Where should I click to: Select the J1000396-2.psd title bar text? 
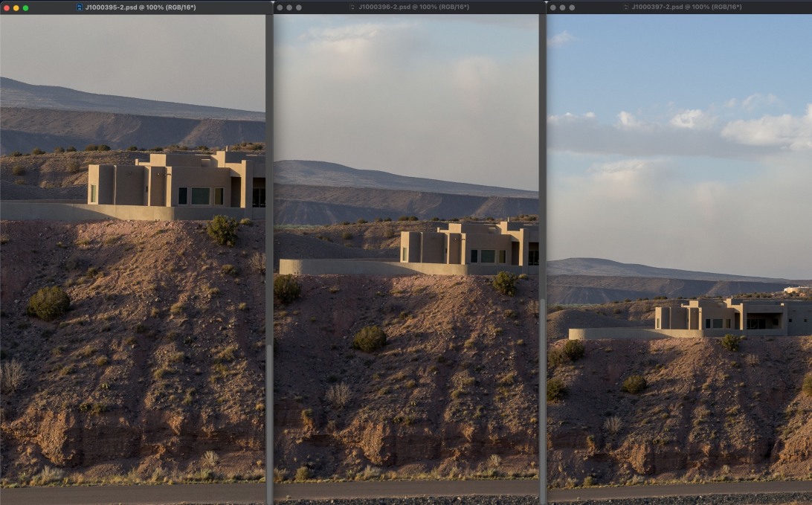click(413, 7)
